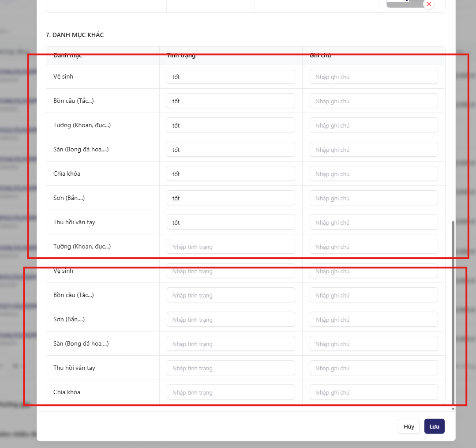Click the modal's vertical scrollbar thumb
The width and height of the screenshot is (476, 448).
pyautogui.click(x=453, y=309)
